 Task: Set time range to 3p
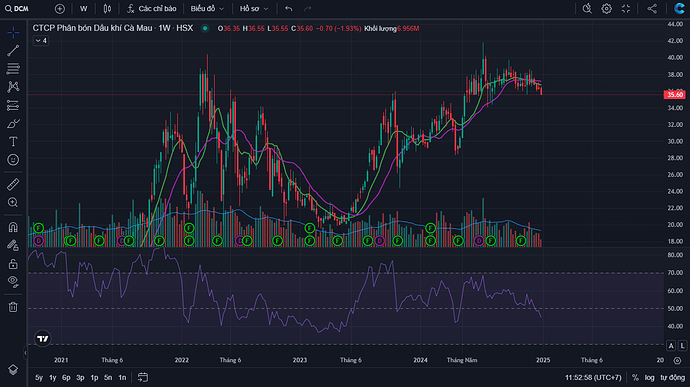click(x=80, y=377)
